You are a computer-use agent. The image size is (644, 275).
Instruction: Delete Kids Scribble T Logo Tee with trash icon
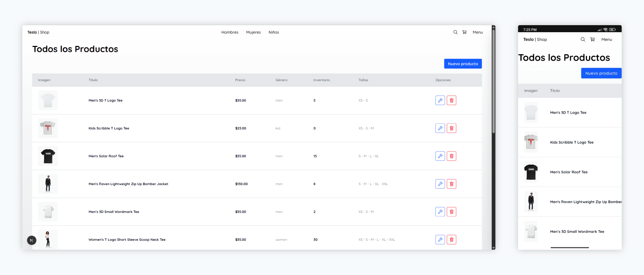(451, 128)
